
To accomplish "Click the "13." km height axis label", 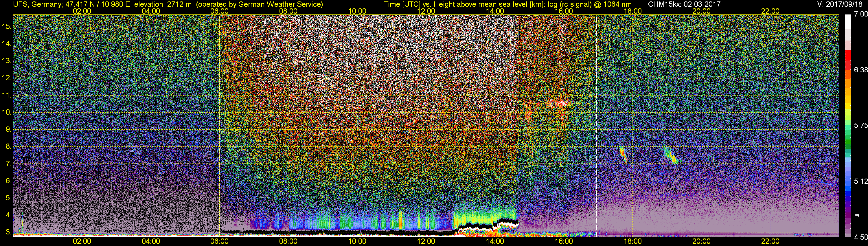I will coord(7,61).
